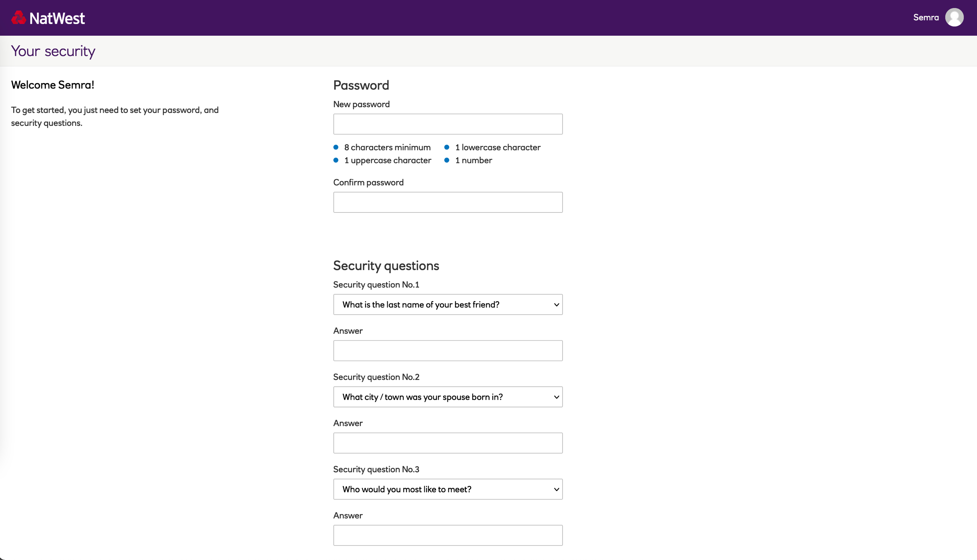Open Security question No.2 dropdown

[x=448, y=397]
